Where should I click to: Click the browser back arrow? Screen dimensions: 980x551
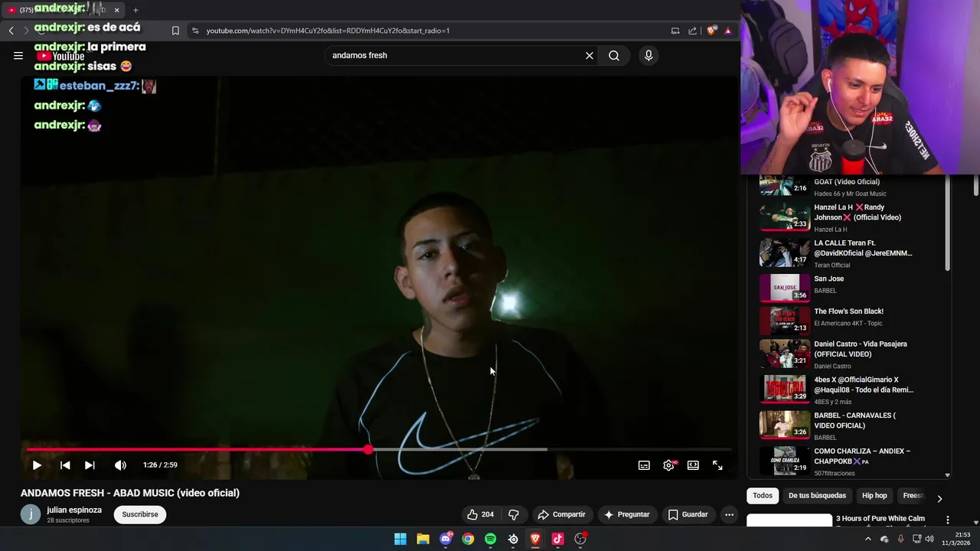click(x=11, y=31)
